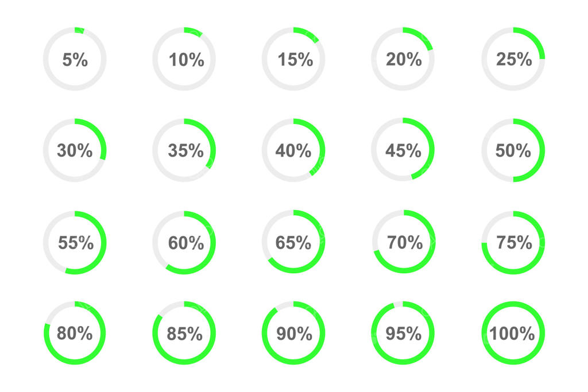Click the 15% progress indicator

click(293, 59)
